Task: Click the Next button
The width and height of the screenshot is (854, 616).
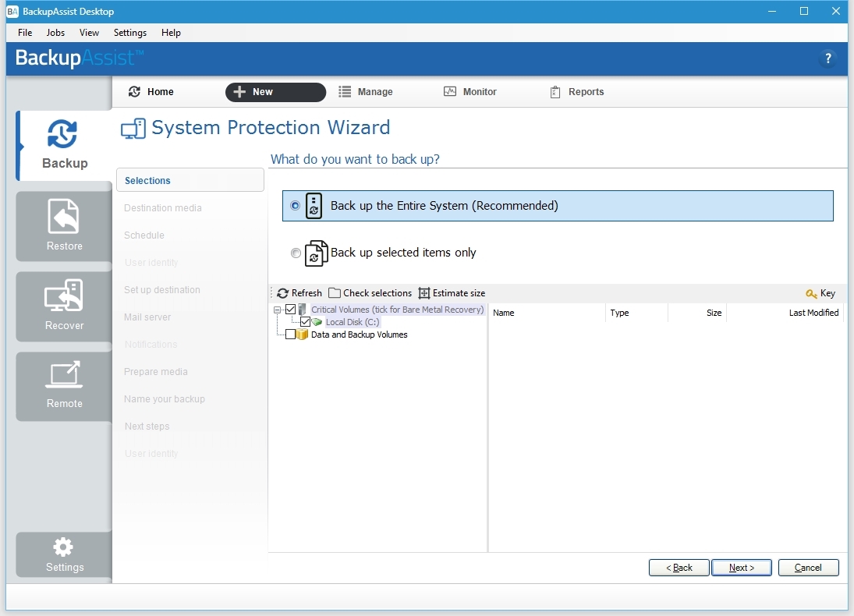Action: pos(741,568)
